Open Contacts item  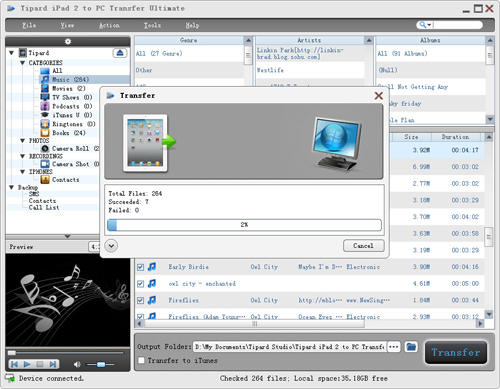(x=66, y=180)
